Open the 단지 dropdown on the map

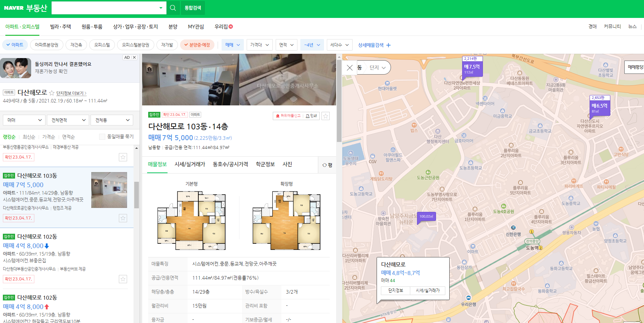coord(378,67)
